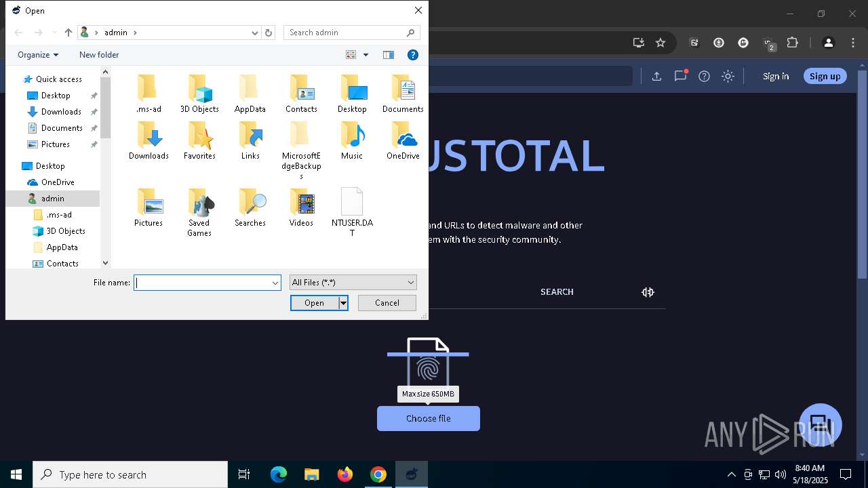The height and width of the screenshot is (488, 868).
Task: Bookmark page with star icon
Action: click(x=660, y=43)
